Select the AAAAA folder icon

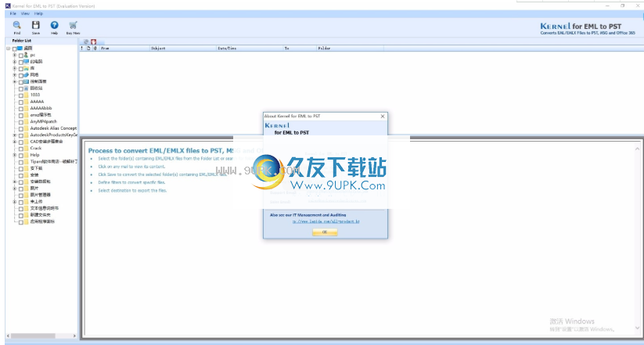27,102
